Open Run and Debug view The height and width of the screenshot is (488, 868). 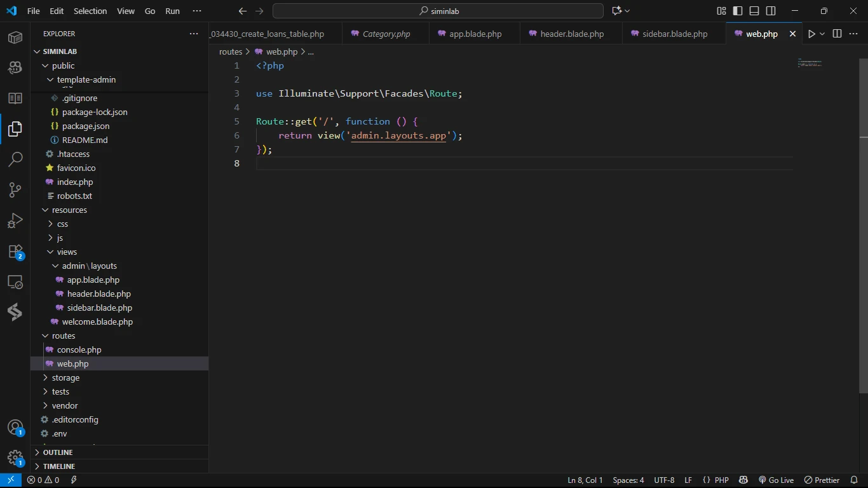[x=15, y=220]
